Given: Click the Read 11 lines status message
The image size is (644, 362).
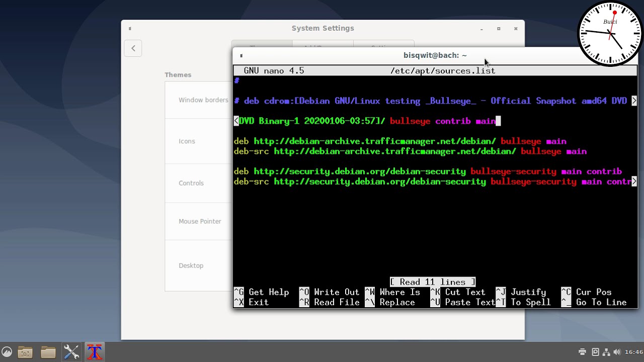Looking at the screenshot, I should click(433, 282).
